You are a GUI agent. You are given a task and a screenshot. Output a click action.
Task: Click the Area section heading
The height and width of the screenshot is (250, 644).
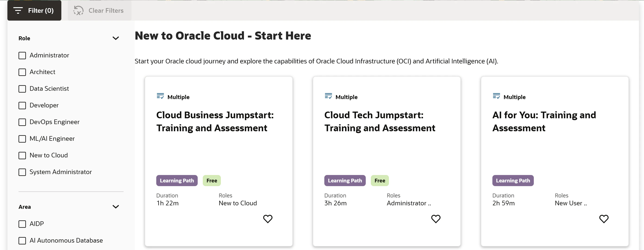click(25, 207)
